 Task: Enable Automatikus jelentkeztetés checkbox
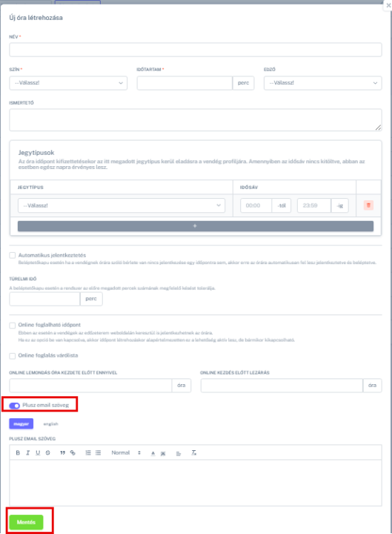[x=13, y=255]
